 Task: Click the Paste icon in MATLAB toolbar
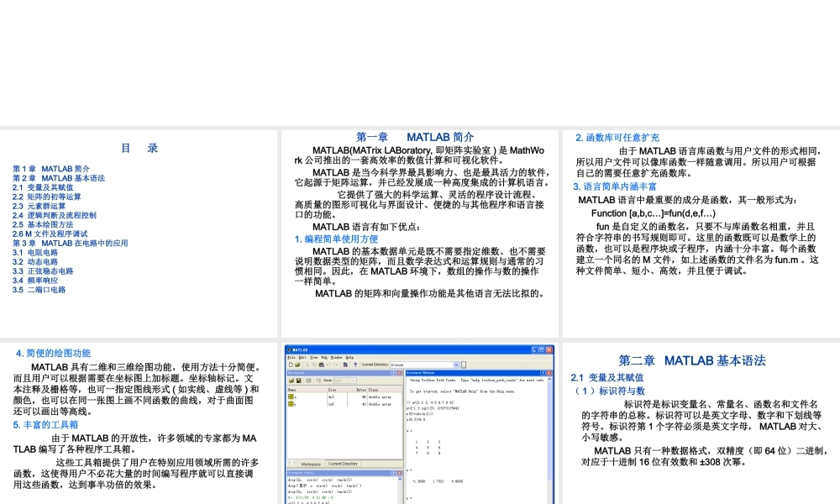pyautogui.click(x=322, y=365)
